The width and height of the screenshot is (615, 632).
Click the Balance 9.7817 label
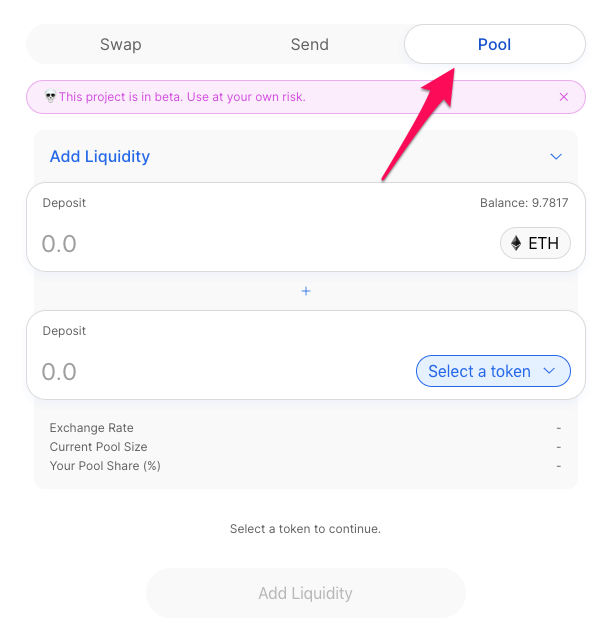pos(523,203)
